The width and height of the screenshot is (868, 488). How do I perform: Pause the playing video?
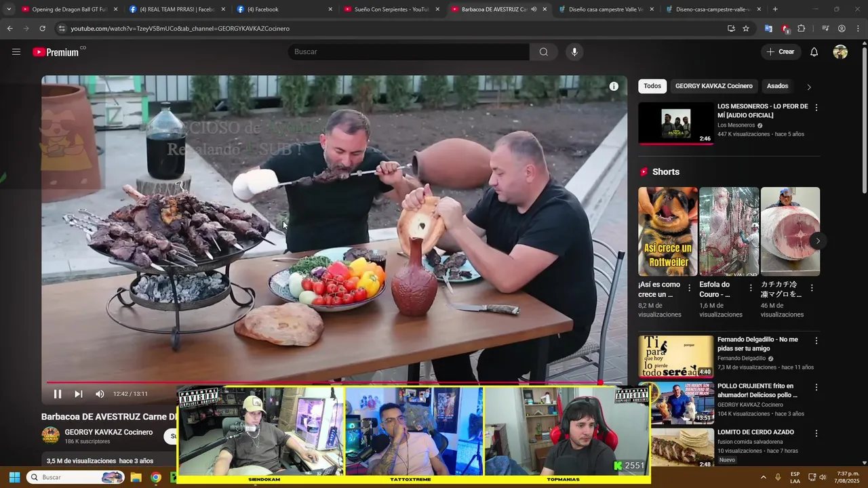[58, 394]
